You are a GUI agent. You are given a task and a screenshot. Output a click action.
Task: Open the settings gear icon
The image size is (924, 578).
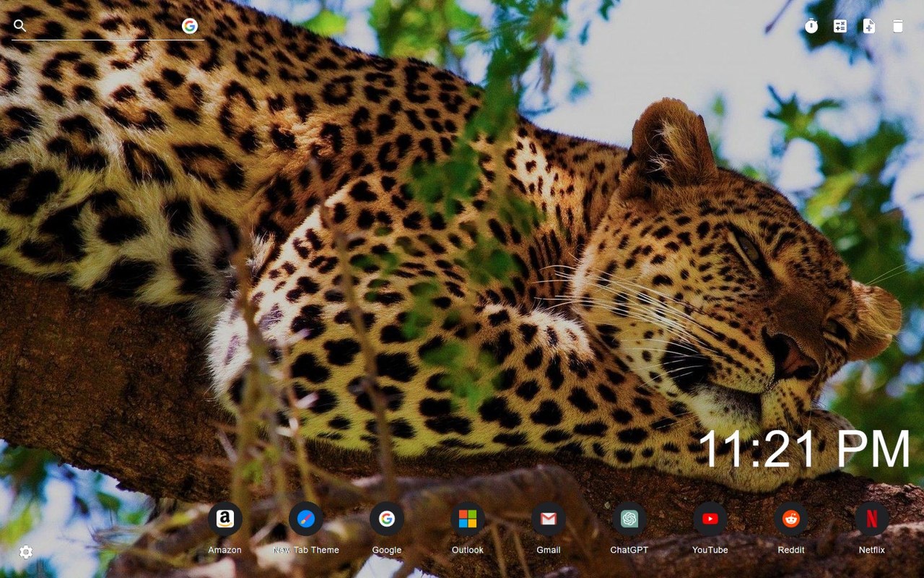[26, 553]
